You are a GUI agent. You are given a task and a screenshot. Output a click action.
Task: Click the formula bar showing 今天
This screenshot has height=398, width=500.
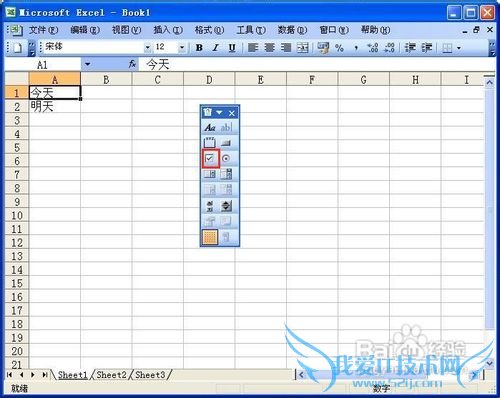tap(317, 64)
